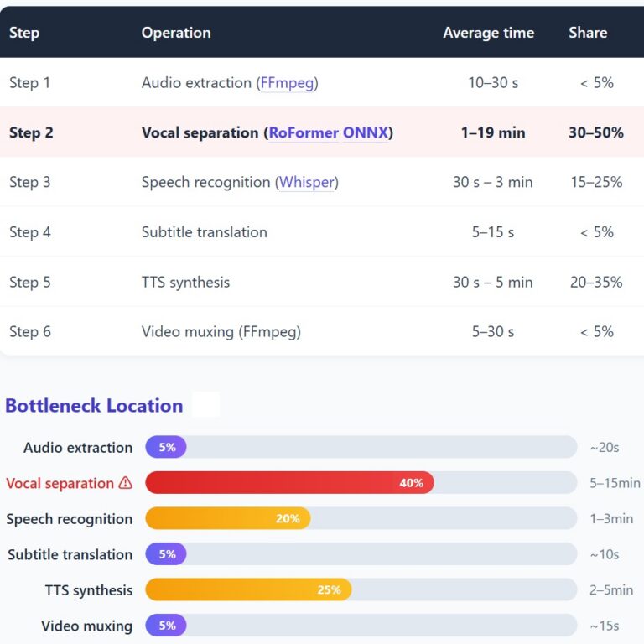Screen dimensions: 644x644
Task: Click the "30 s – 5 min" time cell
Action: coord(493,283)
